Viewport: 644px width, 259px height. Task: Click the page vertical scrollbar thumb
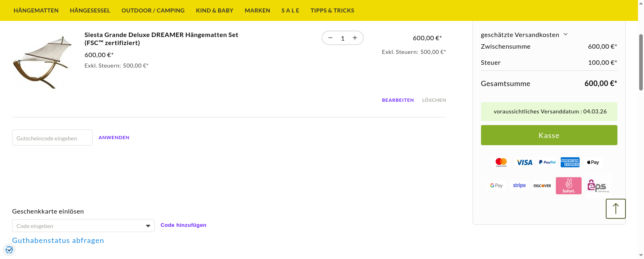click(x=641, y=62)
